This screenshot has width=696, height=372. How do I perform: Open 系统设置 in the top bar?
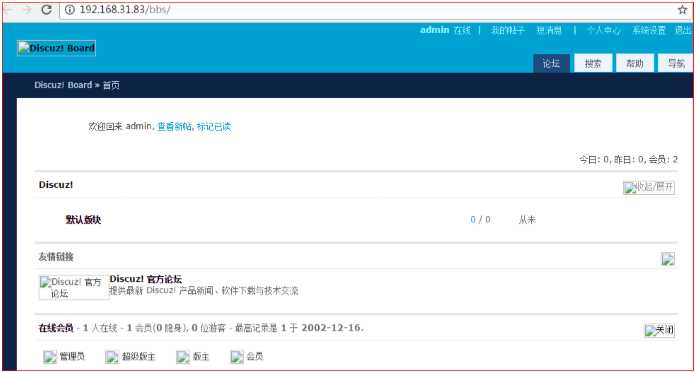[649, 30]
